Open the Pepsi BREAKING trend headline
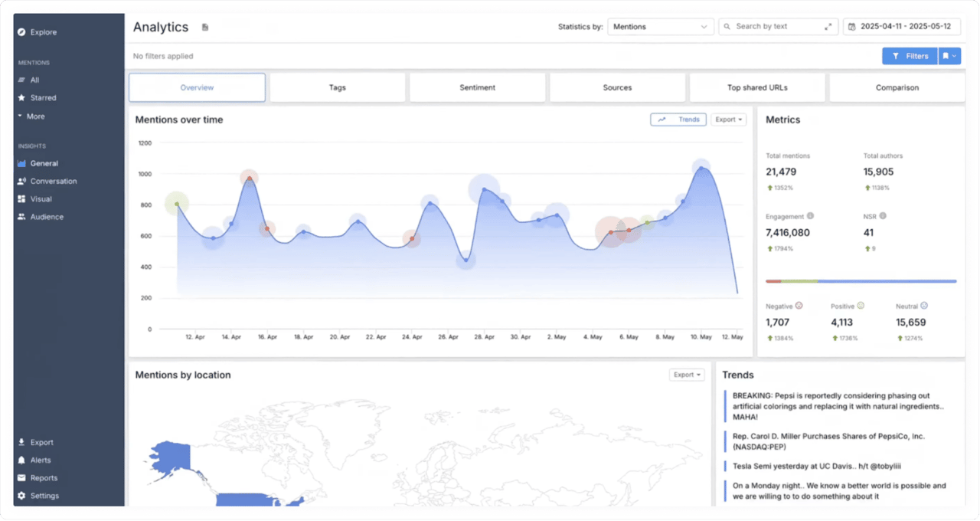Image resolution: width=980 pixels, height=521 pixels. pos(838,406)
